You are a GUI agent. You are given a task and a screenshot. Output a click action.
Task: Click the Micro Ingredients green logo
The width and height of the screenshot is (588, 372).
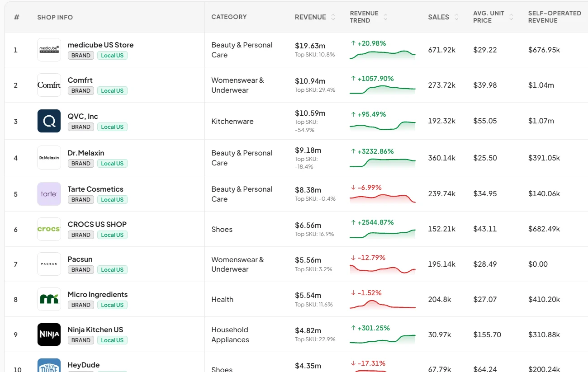(x=49, y=299)
